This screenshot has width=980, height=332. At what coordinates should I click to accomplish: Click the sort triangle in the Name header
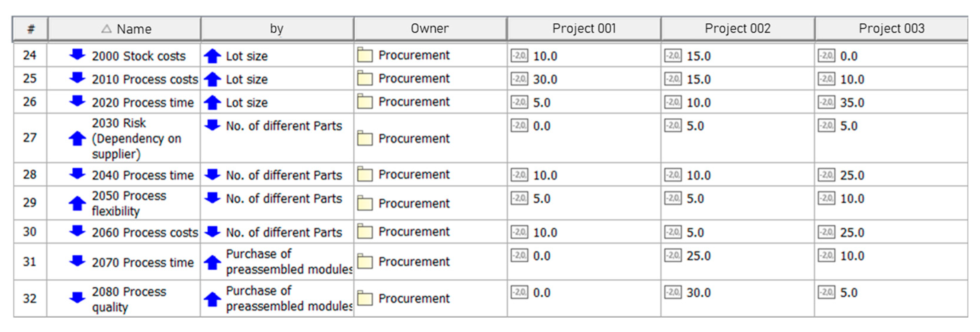pos(107,28)
